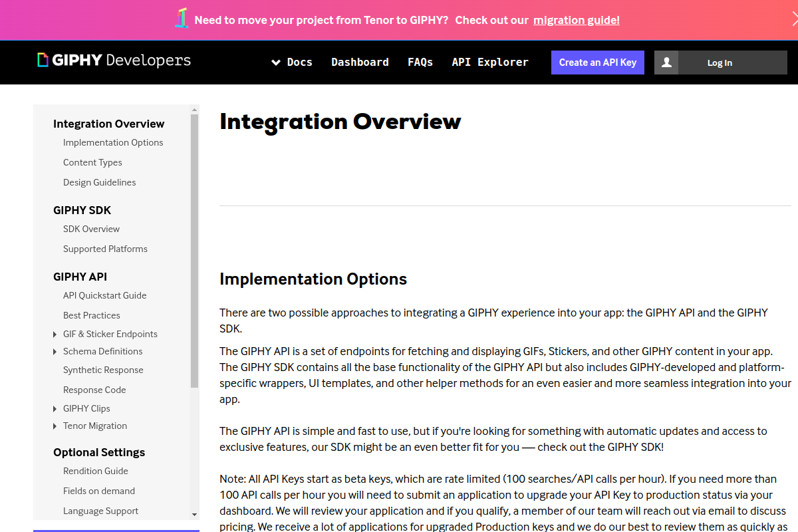The width and height of the screenshot is (798, 532).
Task: Click the sidebar scroll-up arrow
Action: 194,109
